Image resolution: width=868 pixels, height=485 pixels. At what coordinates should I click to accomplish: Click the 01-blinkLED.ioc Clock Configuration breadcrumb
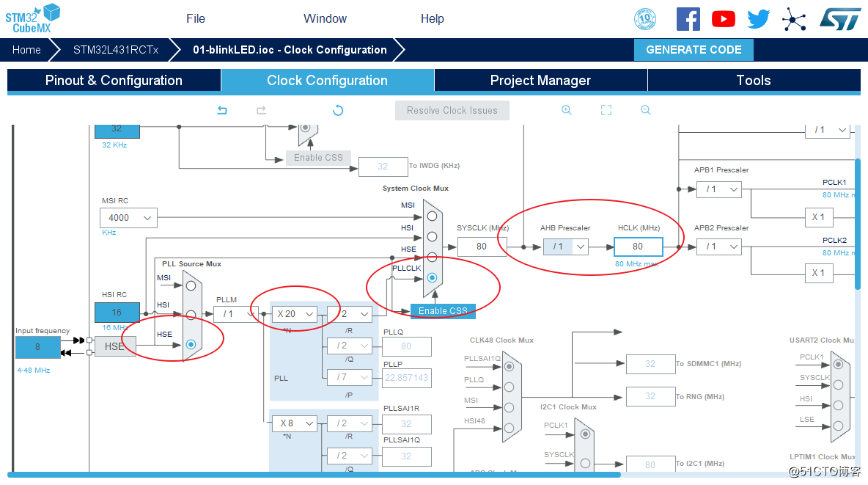[290, 50]
